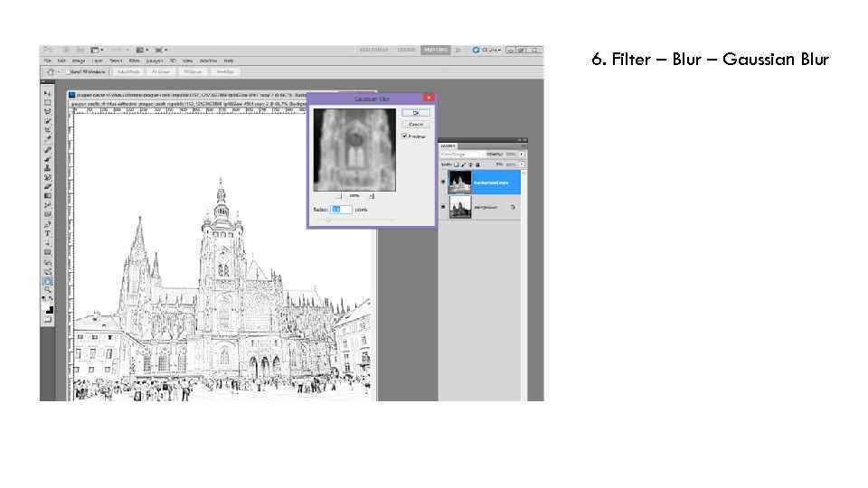Click the Print Size button
The width and height of the screenshot is (868, 488).
[225, 72]
